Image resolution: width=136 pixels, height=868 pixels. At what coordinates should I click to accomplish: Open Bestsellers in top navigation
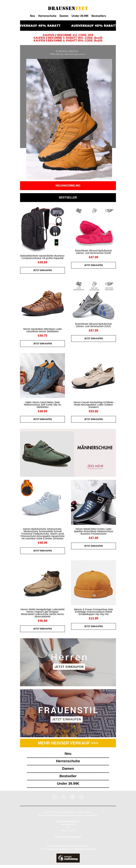click(x=99, y=16)
